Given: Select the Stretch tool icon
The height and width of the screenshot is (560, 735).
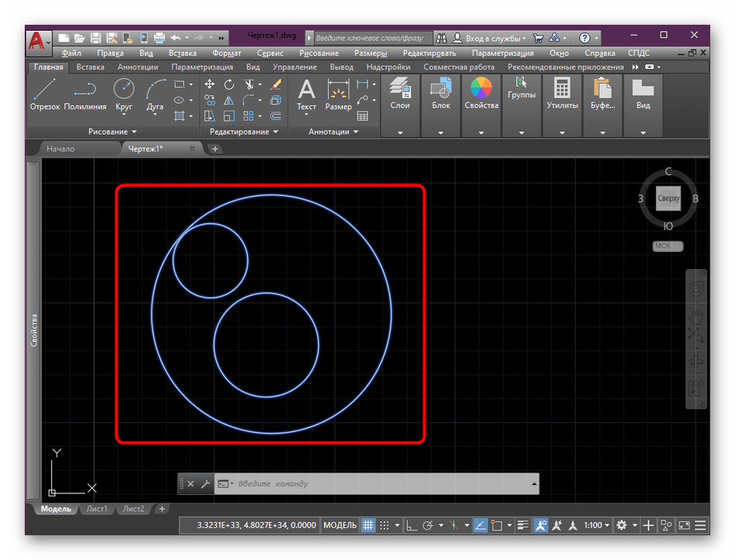Looking at the screenshot, I should 210,116.
